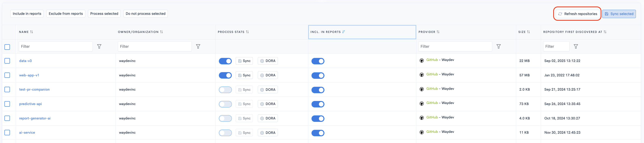Viewport: 644px width, 143px height.
Task: Click the Owner/Organization filter input field
Action: click(x=154, y=47)
